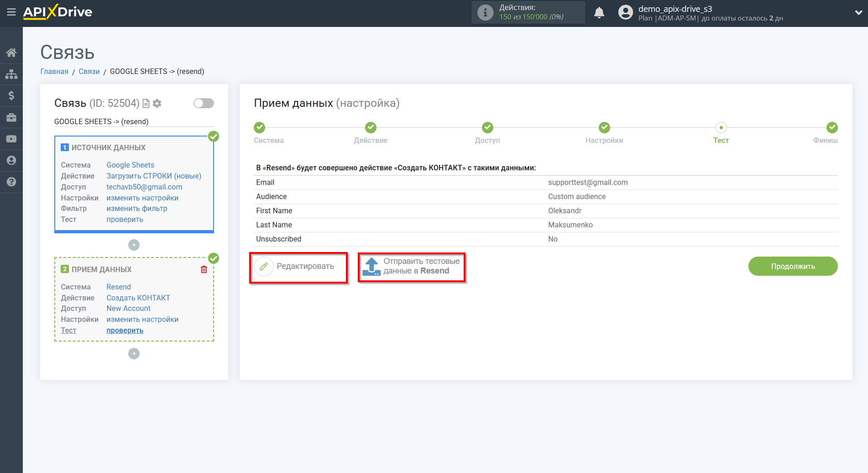Open the billing dollar sidebar icon
Image resolution: width=868 pixels, height=473 pixels.
coord(11,95)
